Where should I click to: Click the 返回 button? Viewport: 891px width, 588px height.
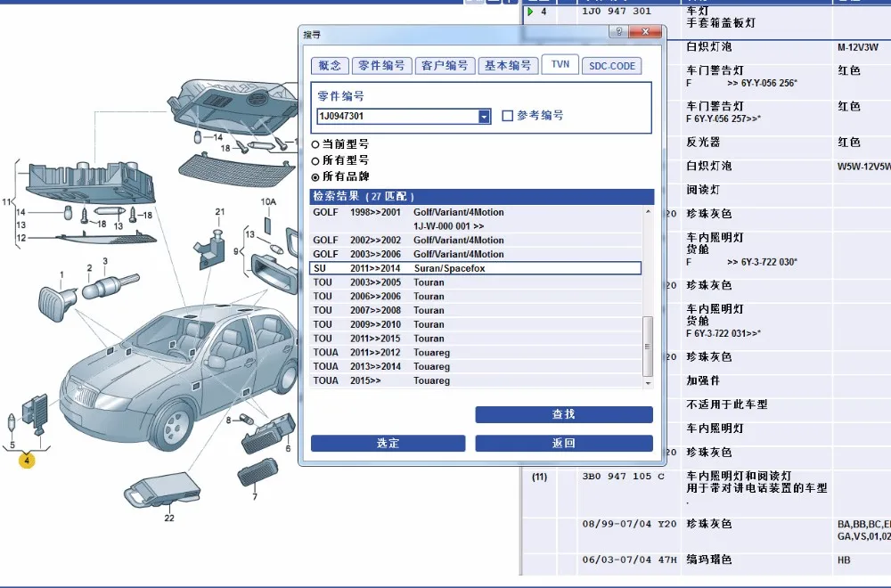point(564,443)
